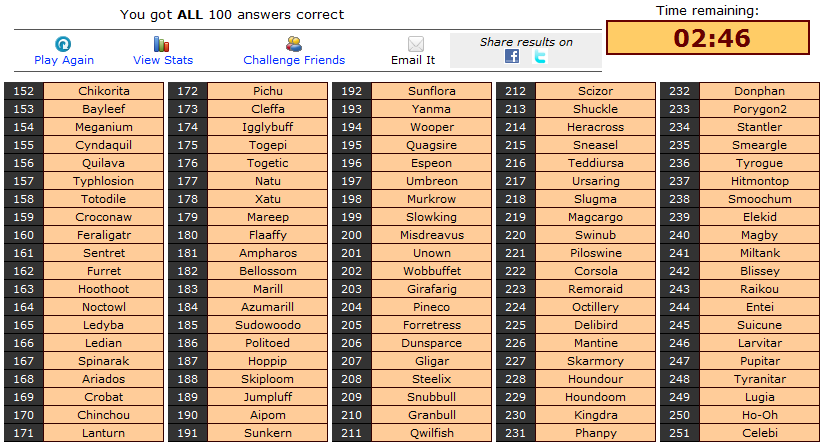Viewport: 831px width, 446px height.
Task: Click the time remaining countdown timer
Action: (708, 38)
